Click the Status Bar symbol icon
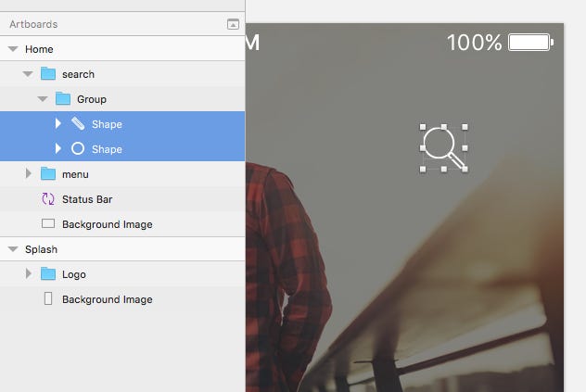The width and height of the screenshot is (586, 392). tap(48, 199)
